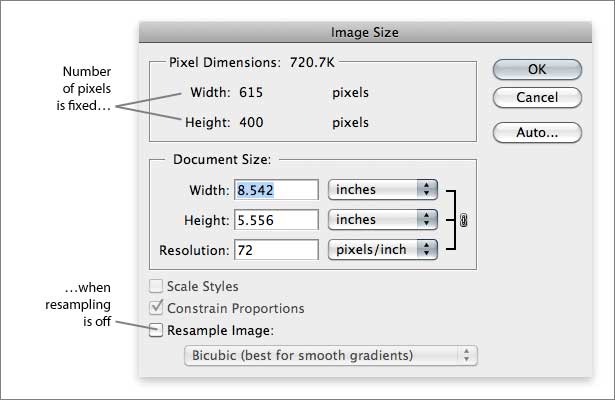
Task: Check the Scale Styles option
Action: click(x=156, y=286)
